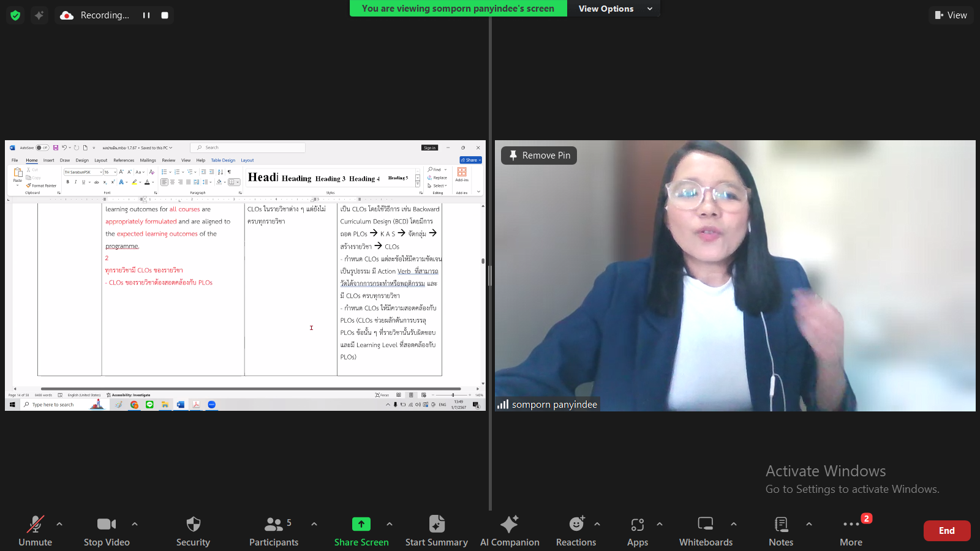
Task: Click the AI Companion sparkle icon at top
Action: click(39, 15)
